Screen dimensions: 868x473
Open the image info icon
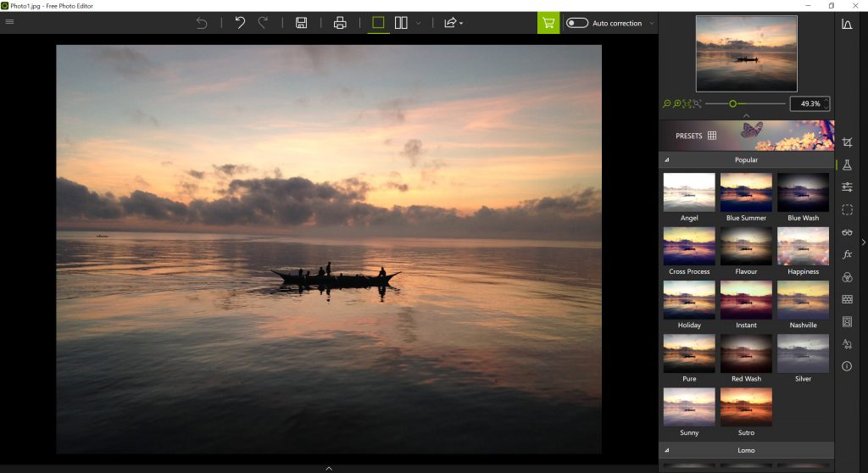point(847,366)
